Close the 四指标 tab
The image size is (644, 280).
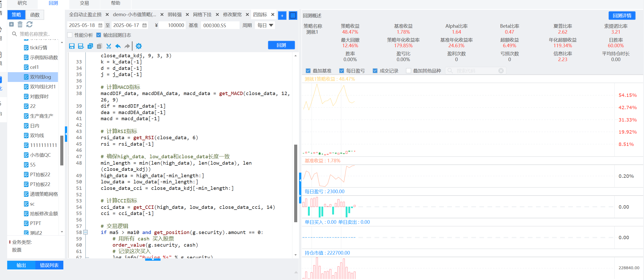pos(273,15)
